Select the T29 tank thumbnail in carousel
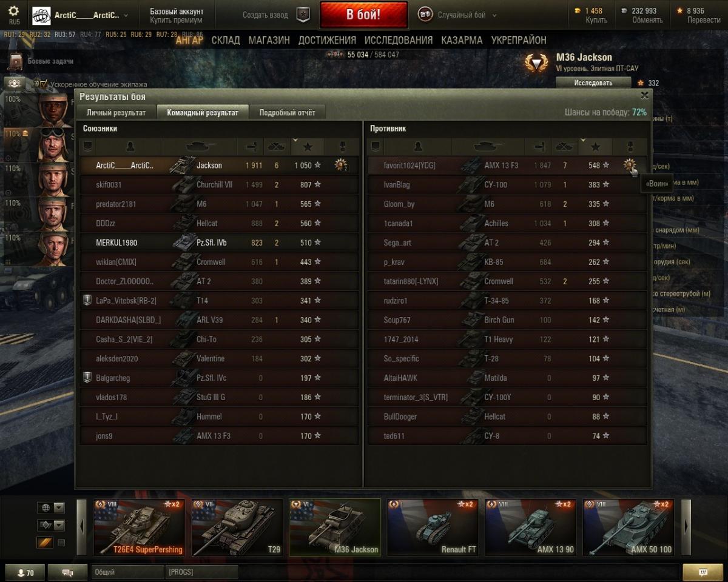This screenshot has width=728, height=582. pos(237,527)
